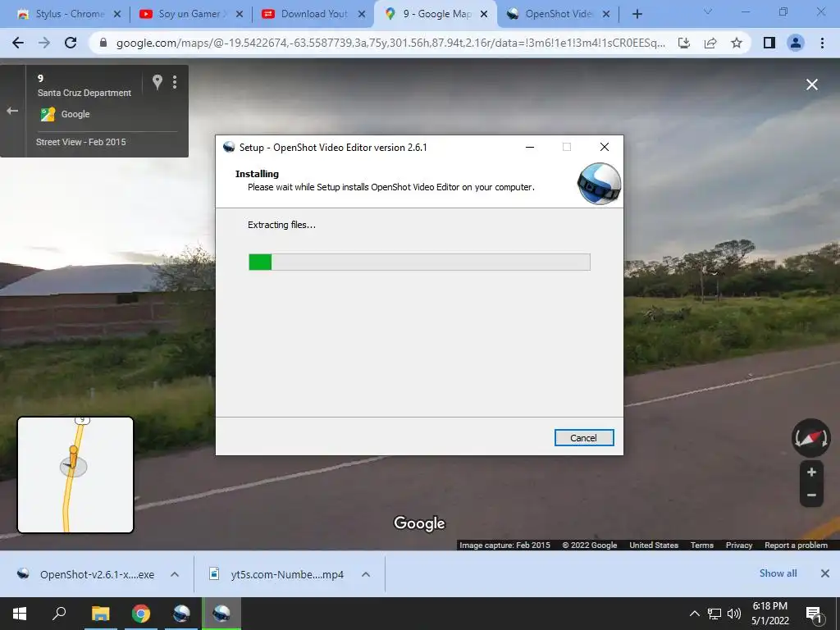
Task: Close the Download Yout tab
Action: coord(362,15)
